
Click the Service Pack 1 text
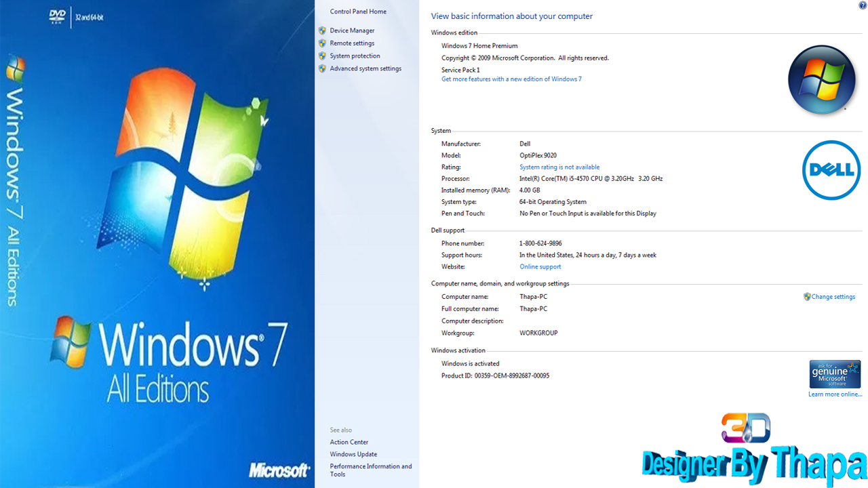[x=460, y=70]
